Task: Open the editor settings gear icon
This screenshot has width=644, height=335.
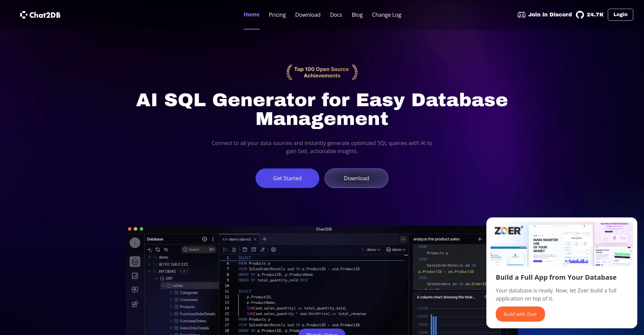Action: pos(274,250)
